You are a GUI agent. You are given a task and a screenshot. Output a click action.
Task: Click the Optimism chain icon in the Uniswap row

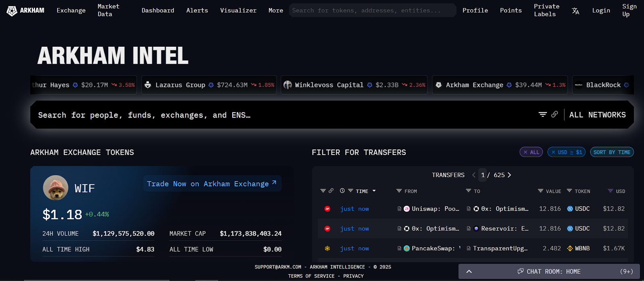click(327, 209)
